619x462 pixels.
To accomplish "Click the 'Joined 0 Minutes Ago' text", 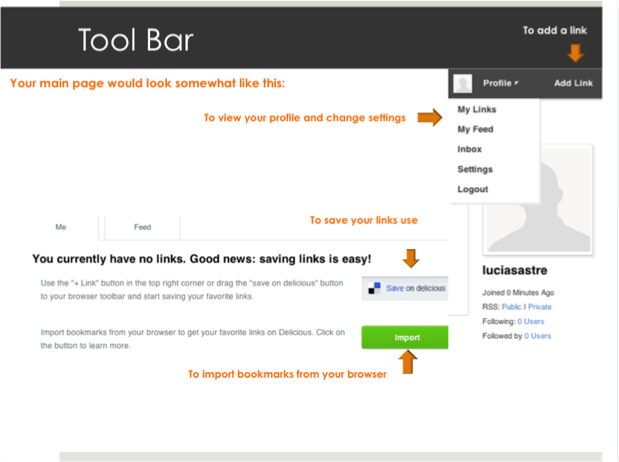I will [518, 293].
